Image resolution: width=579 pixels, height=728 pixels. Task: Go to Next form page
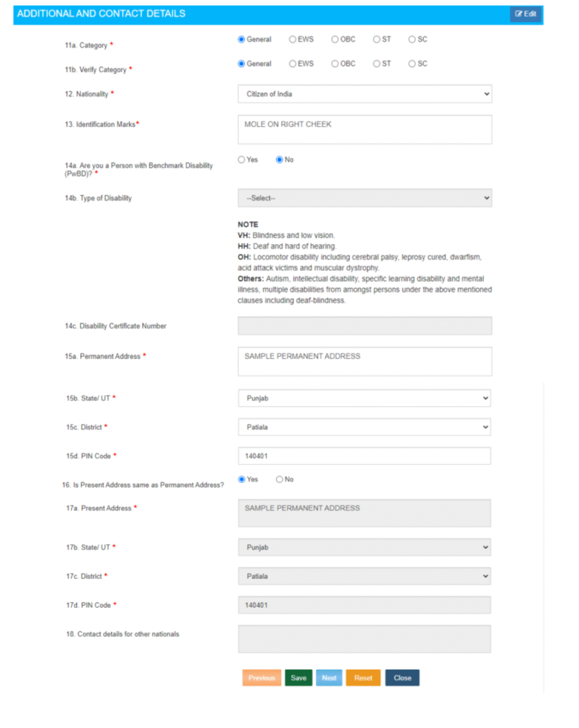click(329, 678)
